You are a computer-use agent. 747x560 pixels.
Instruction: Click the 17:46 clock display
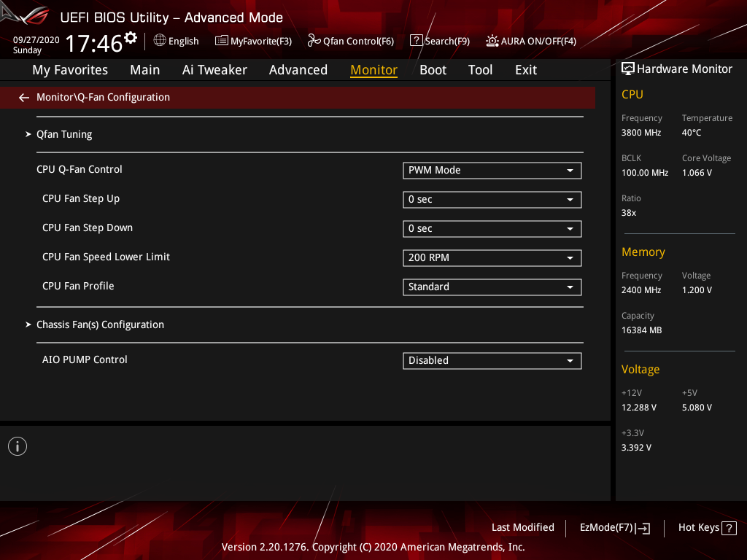coord(94,43)
